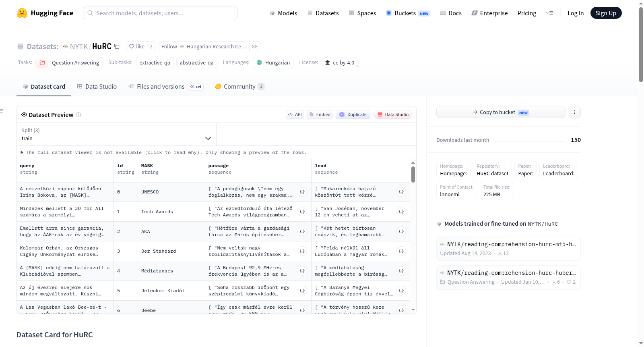Viewport: 644px width, 347px height.
Task: Open the API button
Action: (295, 114)
